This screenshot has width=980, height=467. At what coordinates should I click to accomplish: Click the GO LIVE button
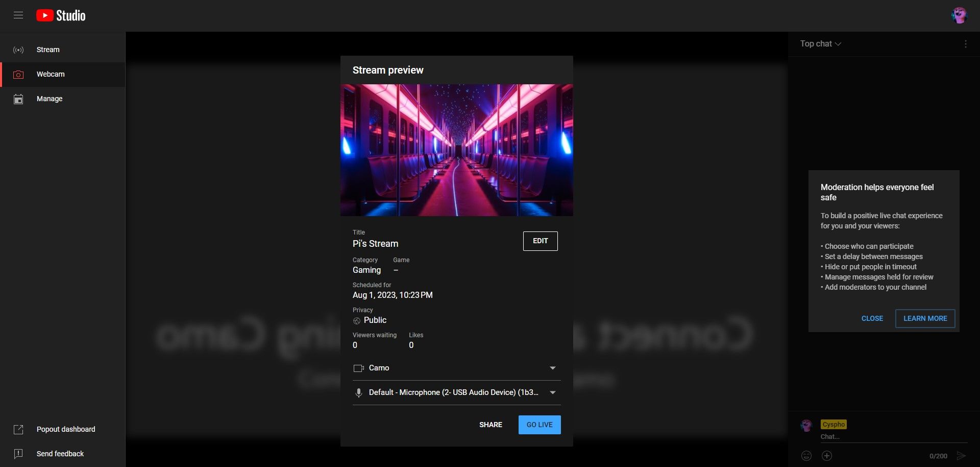pos(539,425)
